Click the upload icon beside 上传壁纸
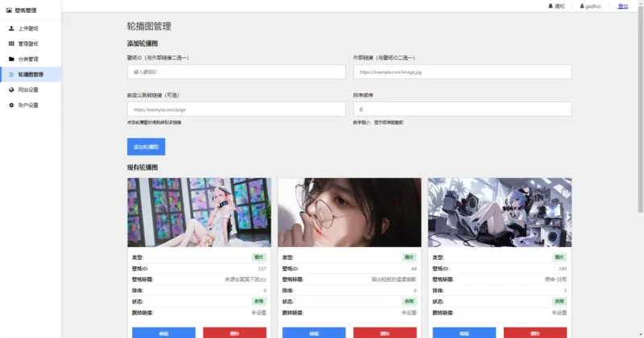The height and width of the screenshot is (338, 644). 11,28
